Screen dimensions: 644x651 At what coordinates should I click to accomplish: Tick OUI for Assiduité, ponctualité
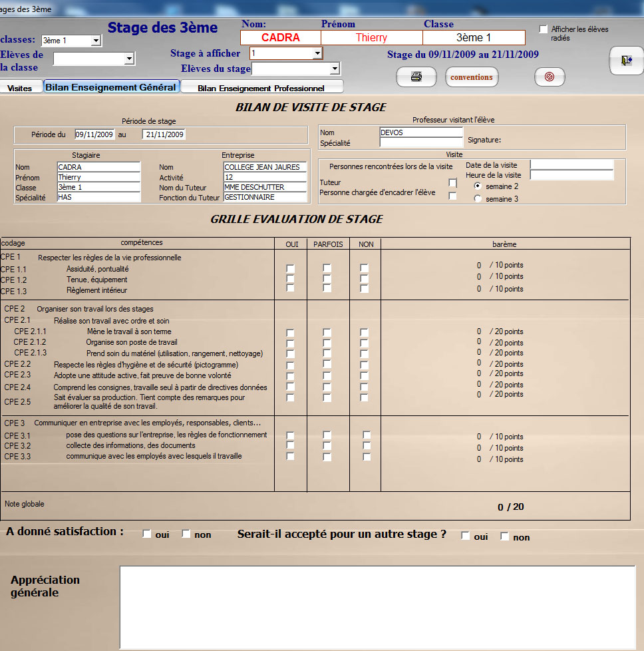(x=290, y=268)
